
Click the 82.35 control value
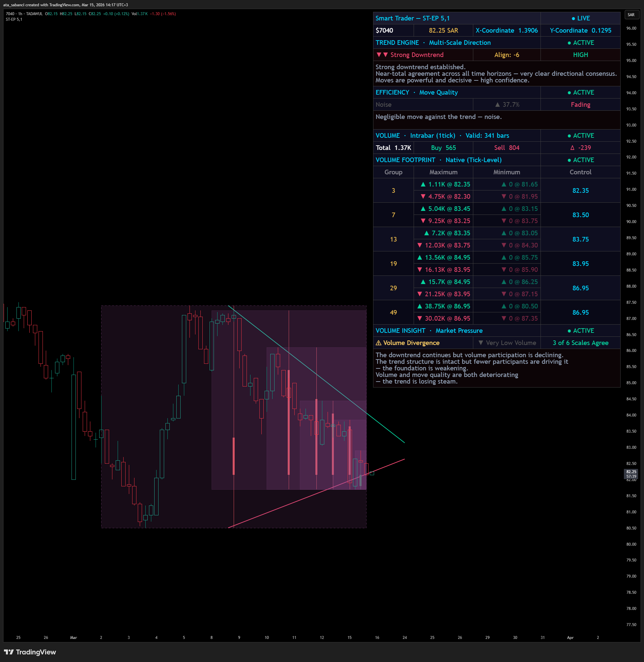tap(580, 190)
